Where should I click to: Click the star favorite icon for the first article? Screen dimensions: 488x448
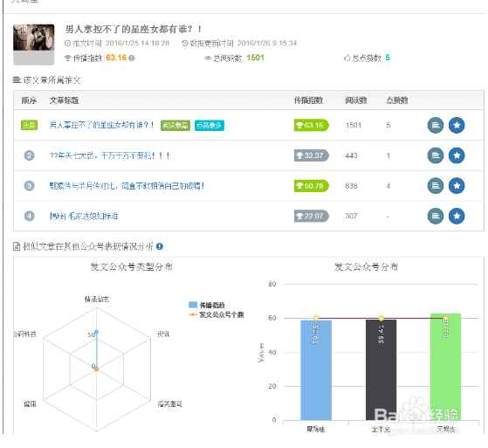tap(457, 125)
